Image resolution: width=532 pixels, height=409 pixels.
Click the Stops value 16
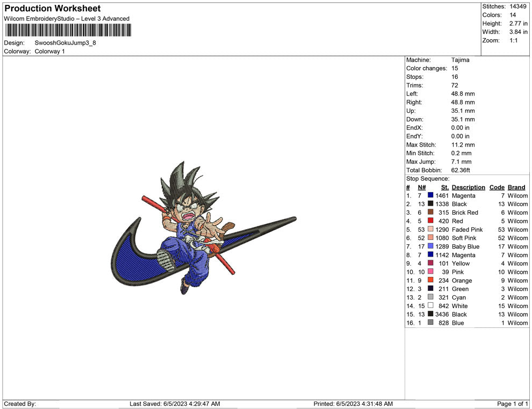tap(454, 77)
